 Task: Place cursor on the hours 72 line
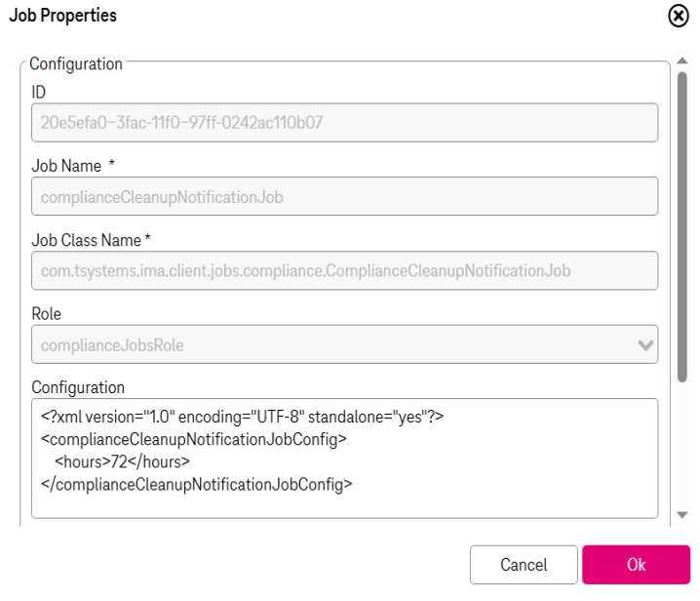122,462
